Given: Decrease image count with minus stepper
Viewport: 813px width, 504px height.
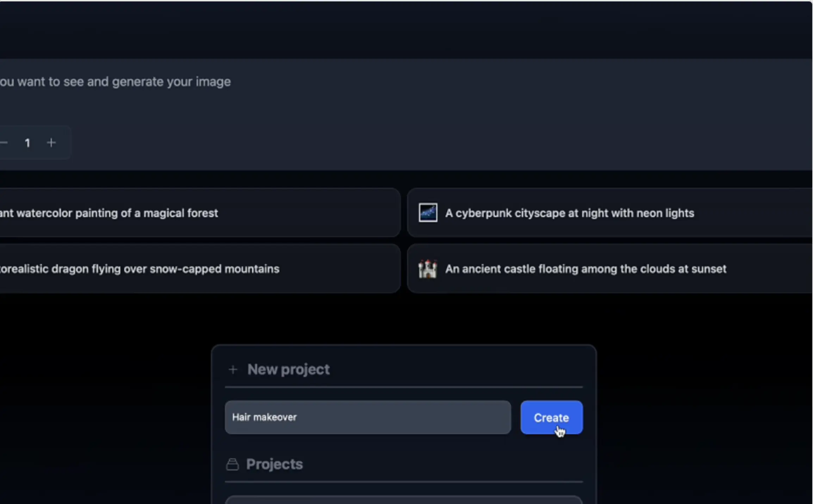Looking at the screenshot, I should pyautogui.click(x=4, y=143).
